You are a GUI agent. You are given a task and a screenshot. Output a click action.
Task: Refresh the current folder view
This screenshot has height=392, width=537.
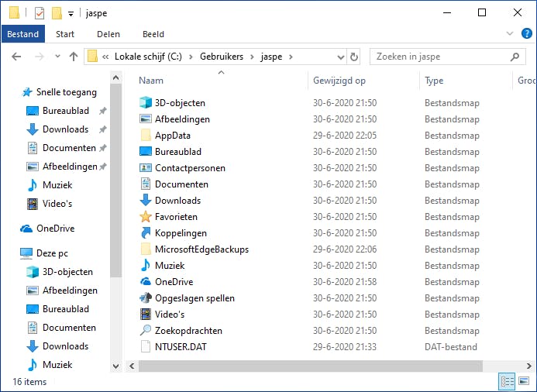[354, 57]
